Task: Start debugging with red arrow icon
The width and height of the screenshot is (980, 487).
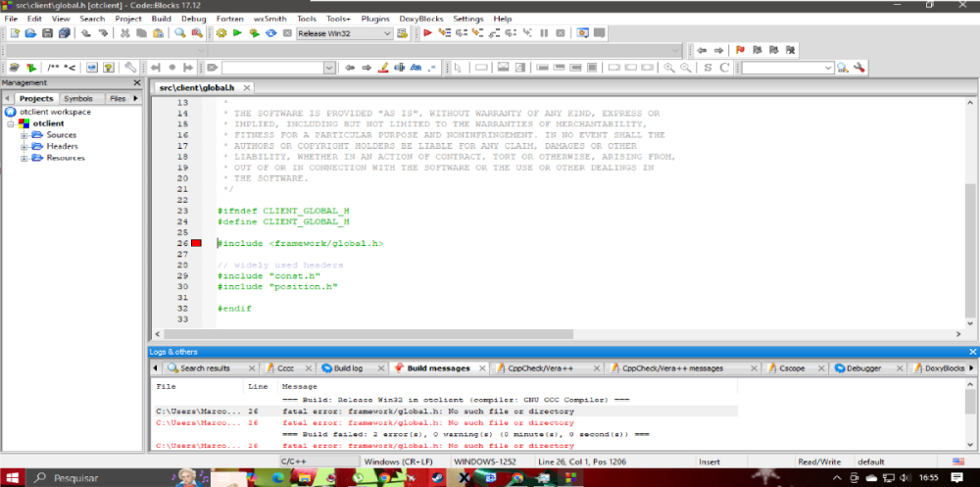Action: pyautogui.click(x=427, y=33)
